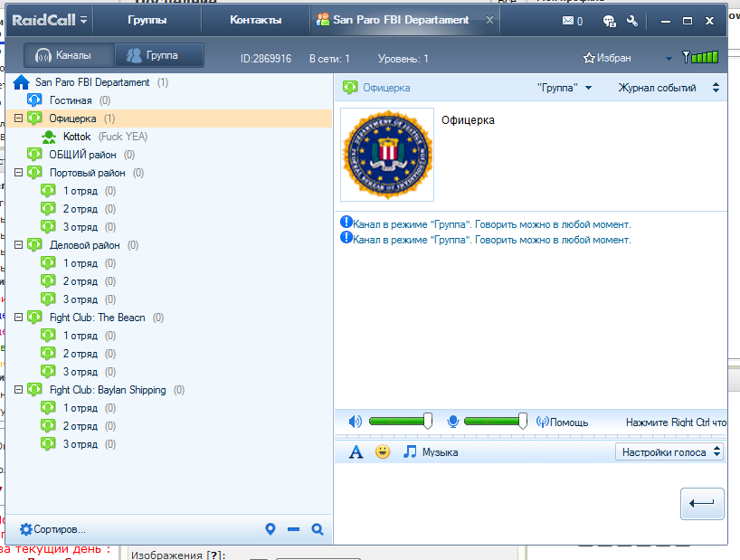Click the chat message input area
The image size is (740, 560).
(505, 502)
